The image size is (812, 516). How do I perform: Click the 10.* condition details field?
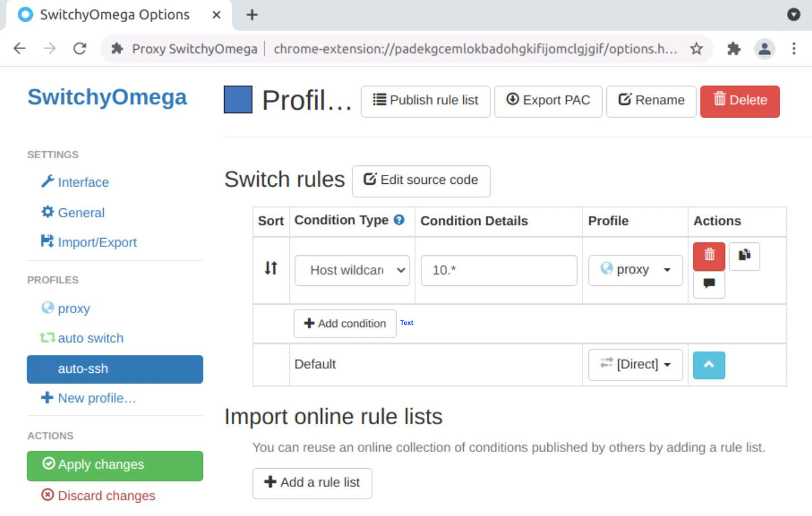[499, 270]
